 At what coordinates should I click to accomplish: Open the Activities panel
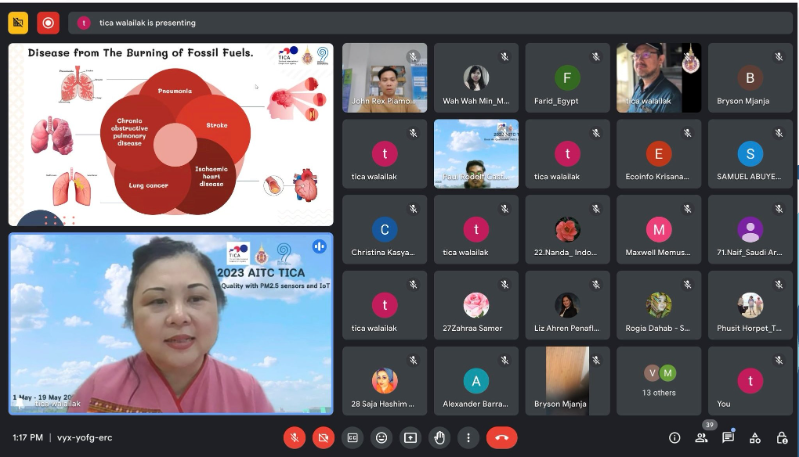(755, 437)
